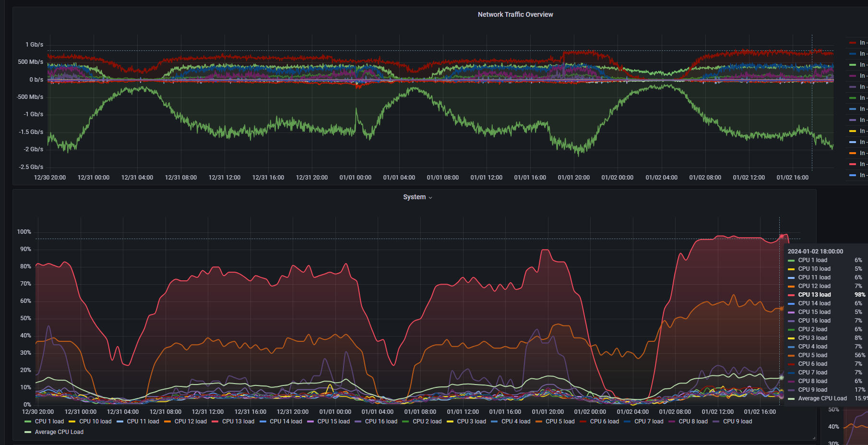Viewport: 868px width, 445px height.
Task: Click first red In legend entry of network panel
Action: click(x=858, y=43)
